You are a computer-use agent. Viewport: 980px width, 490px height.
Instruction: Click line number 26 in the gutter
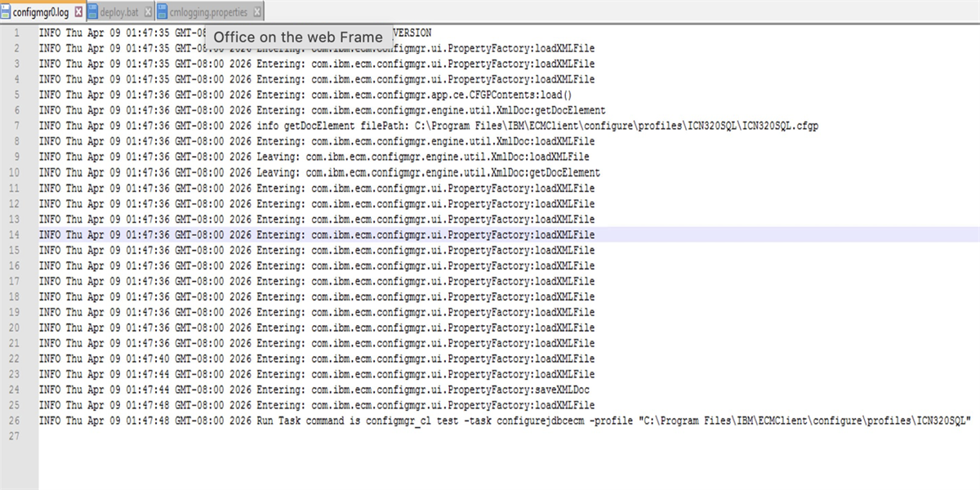point(15,421)
